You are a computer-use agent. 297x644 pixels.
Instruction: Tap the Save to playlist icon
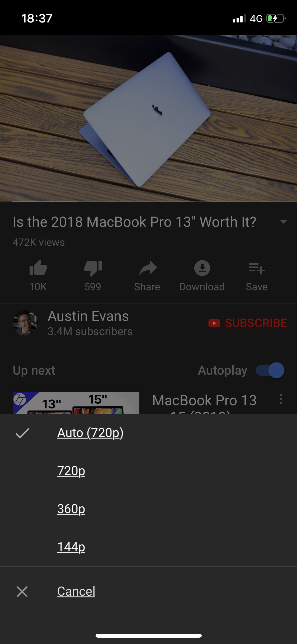point(257,269)
